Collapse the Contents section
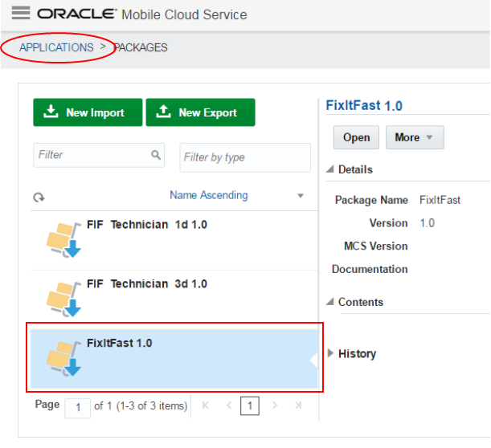Image resolution: width=491 pixels, height=448 pixels. click(329, 302)
